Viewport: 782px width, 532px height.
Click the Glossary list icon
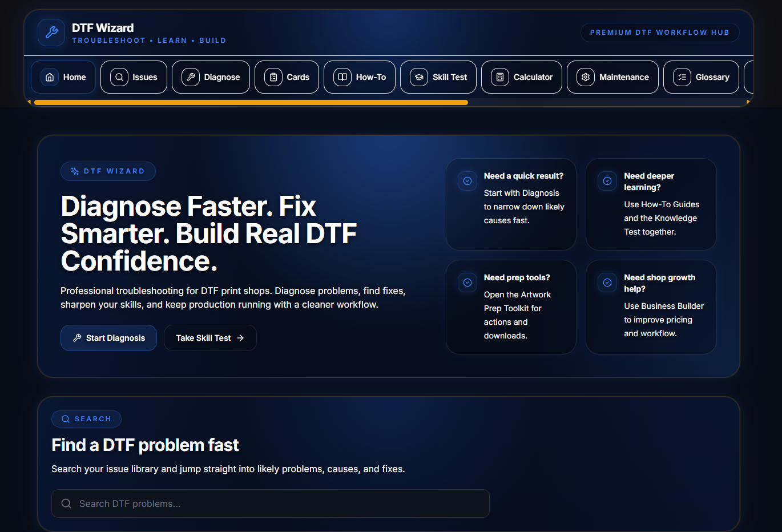point(682,77)
